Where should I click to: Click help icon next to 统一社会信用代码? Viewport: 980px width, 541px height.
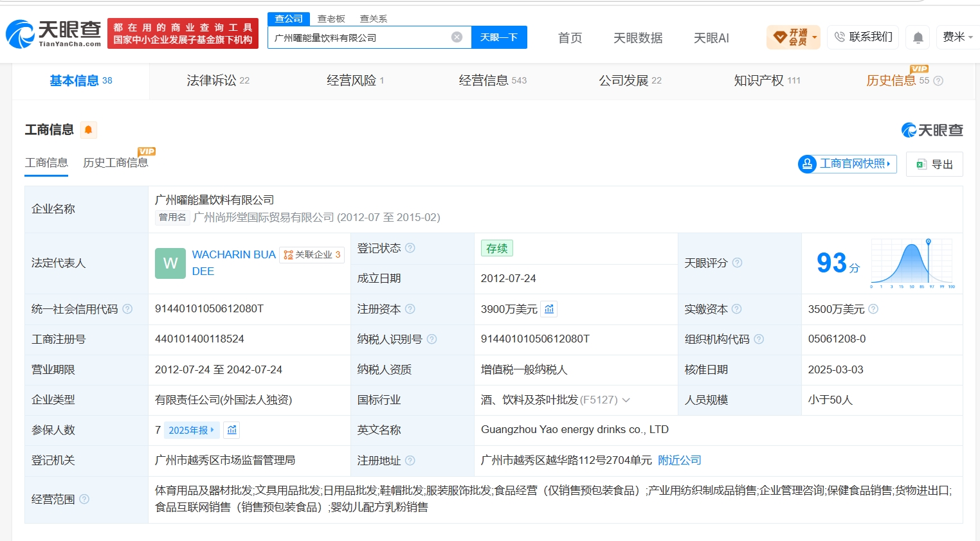[127, 309]
